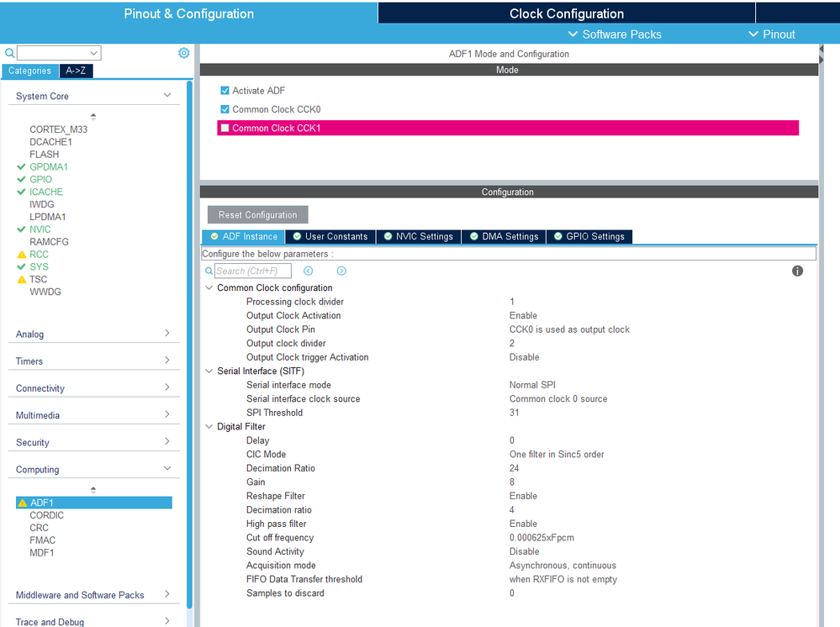
Task: Collapse Serial Interface (SITF) group
Action: point(209,371)
